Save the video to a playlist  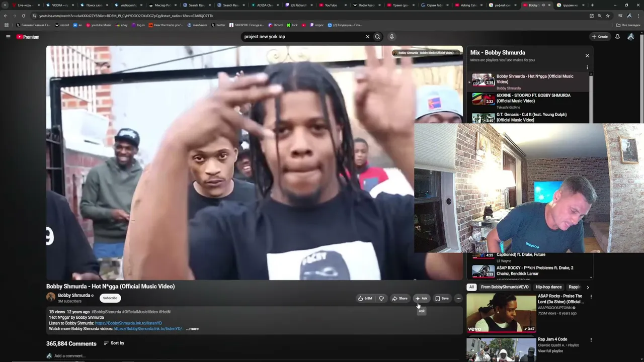(442, 299)
